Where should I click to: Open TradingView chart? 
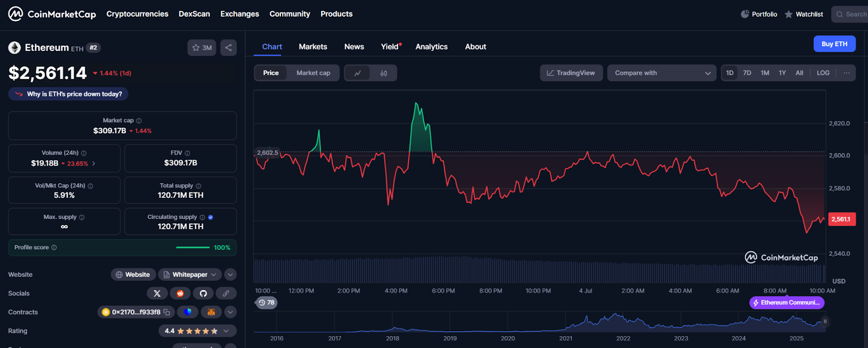click(x=571, y=73)
